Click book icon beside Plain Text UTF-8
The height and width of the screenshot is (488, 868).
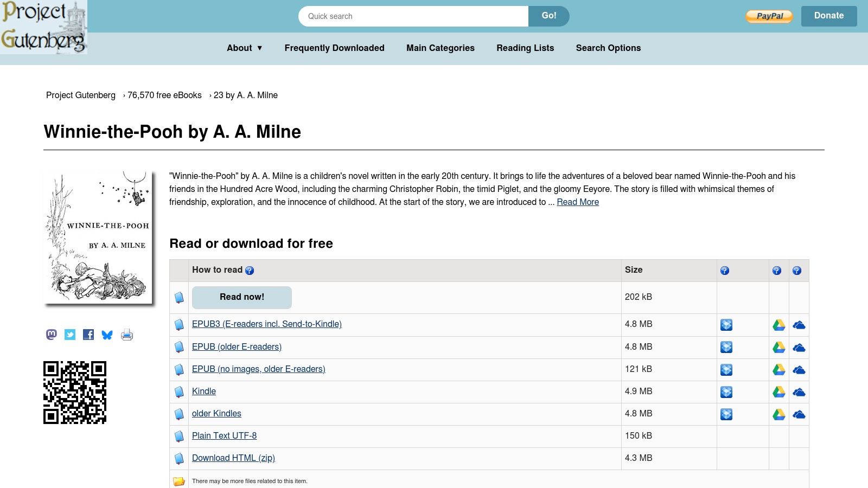click(179, 436)
